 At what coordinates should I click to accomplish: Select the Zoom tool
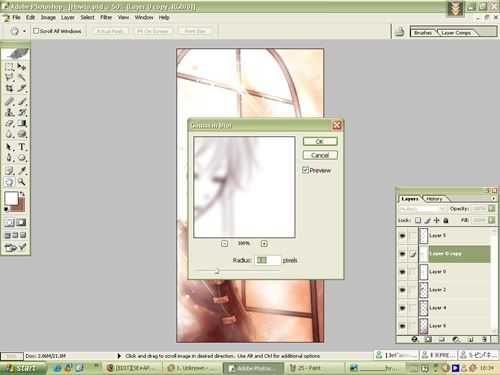tap(22, 182)
